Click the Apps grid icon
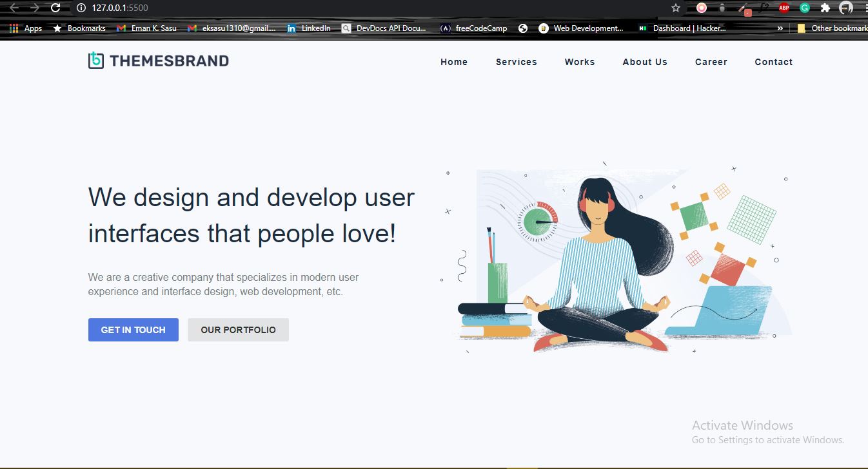 [x=13, y=28]
